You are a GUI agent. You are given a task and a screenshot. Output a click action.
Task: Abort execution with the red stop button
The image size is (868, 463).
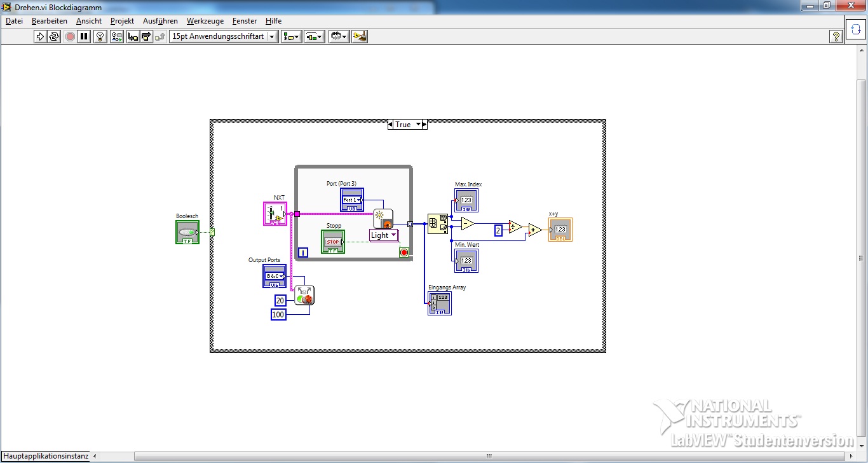(70, 36)
